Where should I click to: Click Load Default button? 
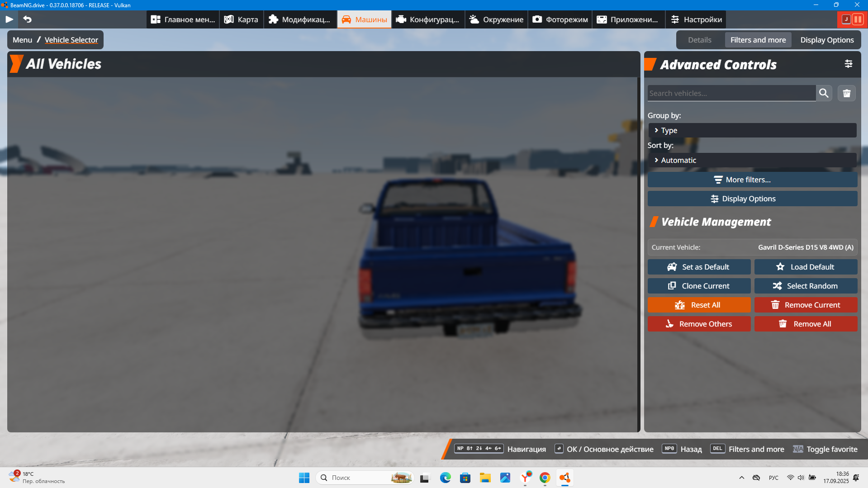point(806,267)
